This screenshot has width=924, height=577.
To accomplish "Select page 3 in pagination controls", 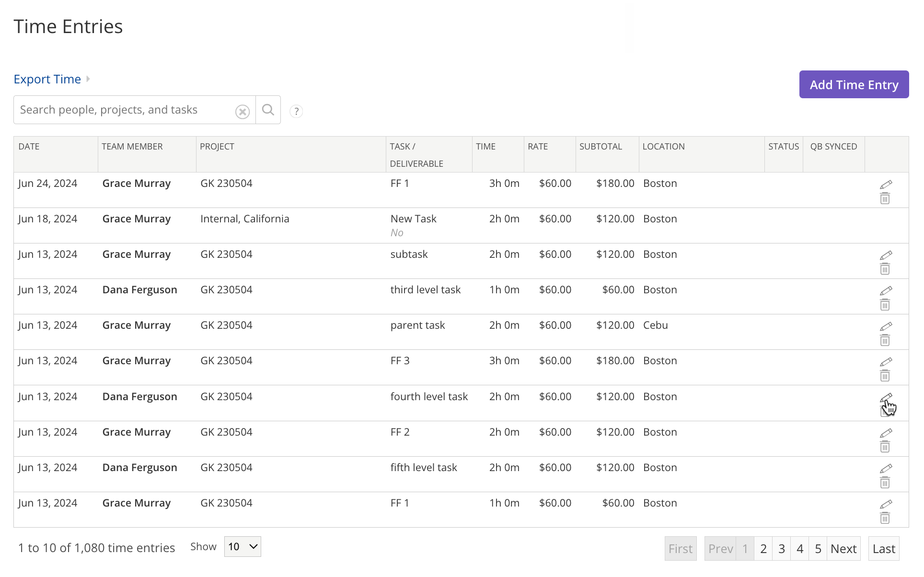I will tap(781, 548).
